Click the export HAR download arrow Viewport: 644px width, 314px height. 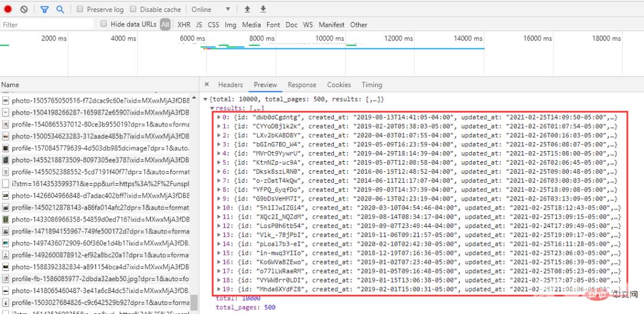pos(263,10)
